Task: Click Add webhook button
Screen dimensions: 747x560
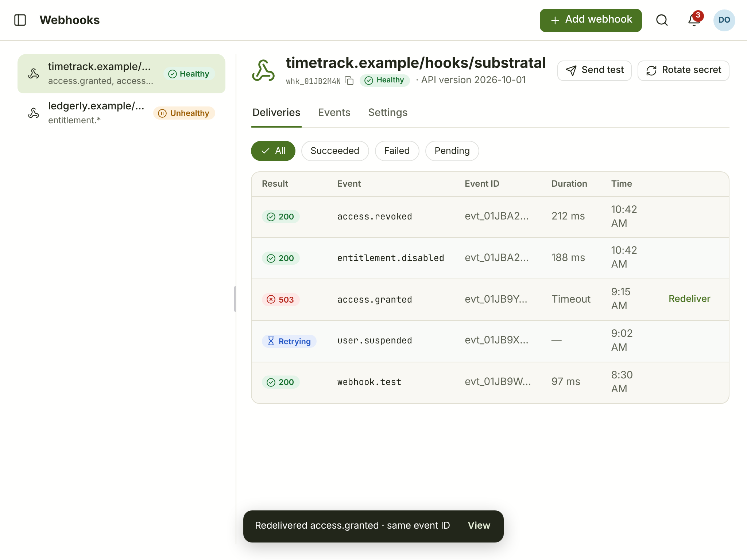Action: pyautogui.click(x=591, y=20)
